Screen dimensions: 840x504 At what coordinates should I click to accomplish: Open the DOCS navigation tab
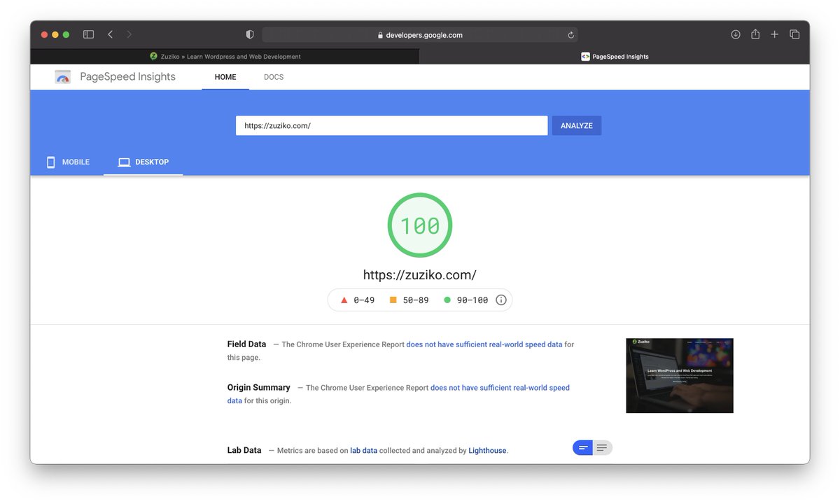[x=274, y=77]
